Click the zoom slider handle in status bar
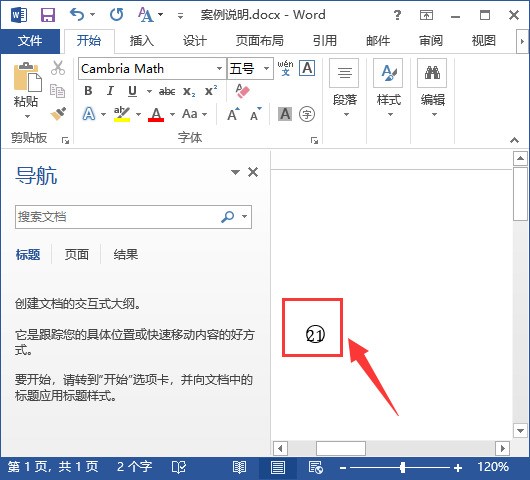 tap(402, 467)
